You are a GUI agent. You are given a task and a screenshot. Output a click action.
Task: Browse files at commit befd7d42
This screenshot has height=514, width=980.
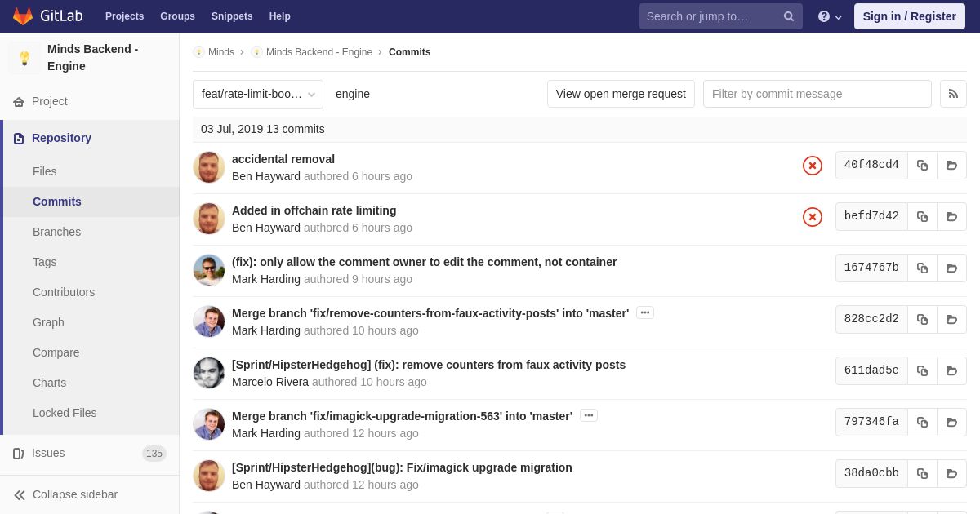click(951, 216)
